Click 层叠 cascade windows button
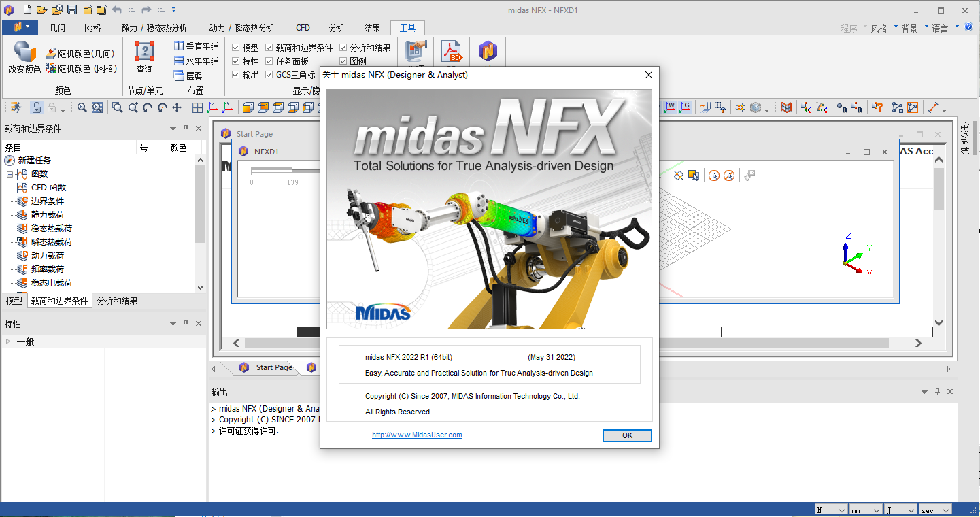Viewport: 980px width, 517px height. tap(188, 76)
